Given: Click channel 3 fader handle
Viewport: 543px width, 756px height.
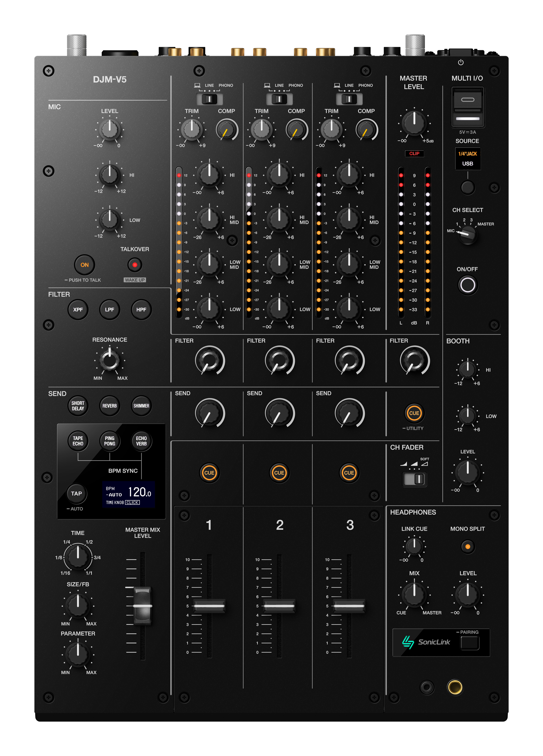Looking at the screenshot, I should click(x=349, y=606).
